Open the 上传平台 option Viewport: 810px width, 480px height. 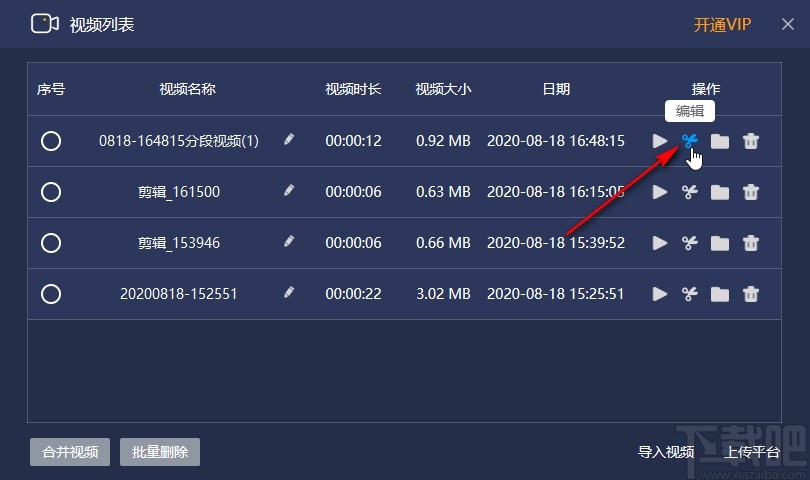coord(752,452)
